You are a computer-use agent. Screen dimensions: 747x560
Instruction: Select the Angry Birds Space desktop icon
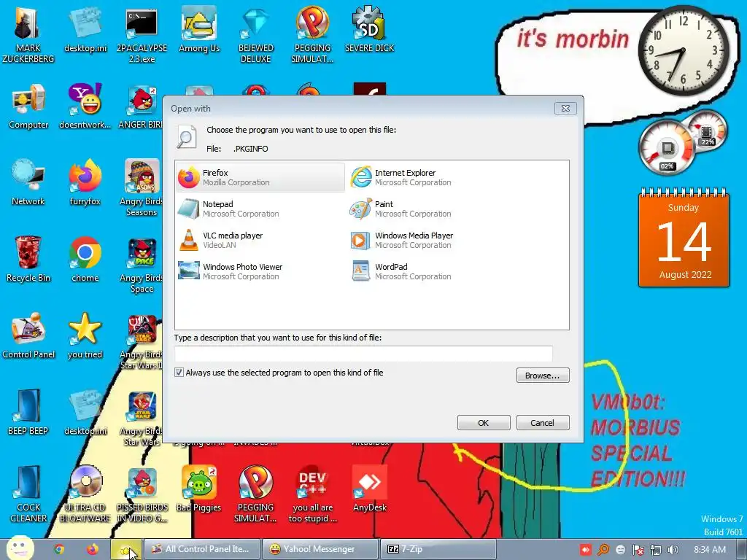click(142, 265)
